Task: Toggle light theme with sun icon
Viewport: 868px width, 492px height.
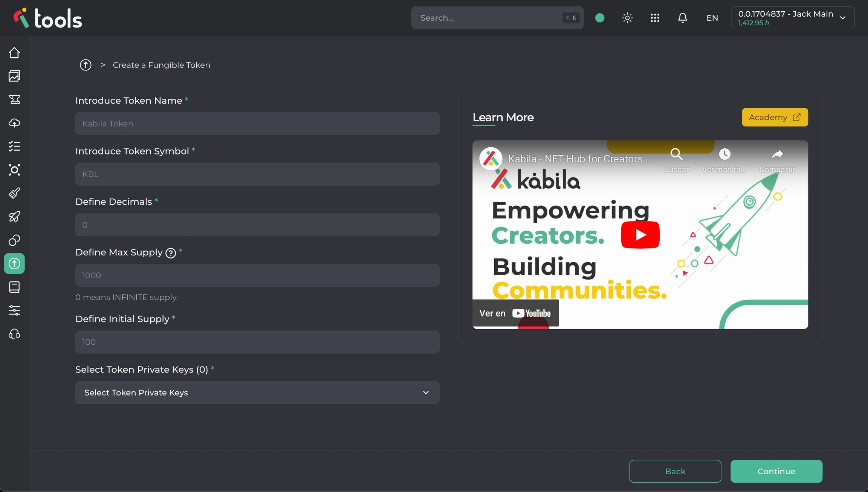Action: [627, 18]
